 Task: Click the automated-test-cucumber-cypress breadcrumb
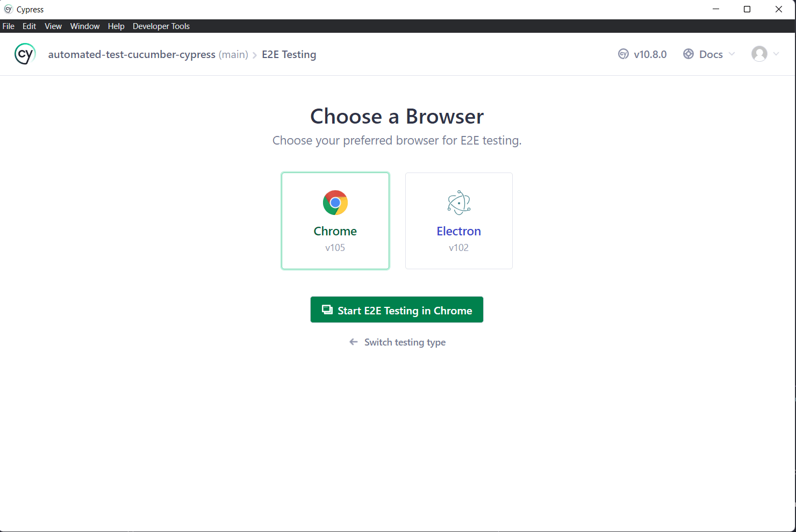132,54
